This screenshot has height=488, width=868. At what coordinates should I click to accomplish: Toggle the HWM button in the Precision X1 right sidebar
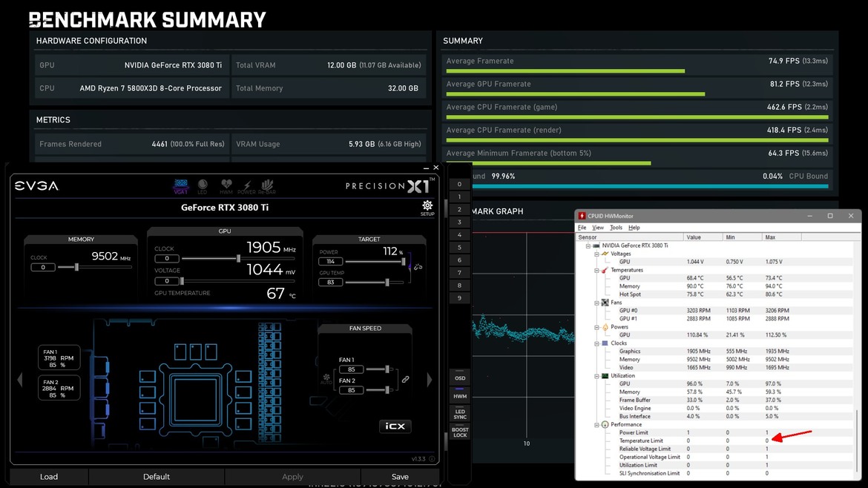[x=460, y=396]
